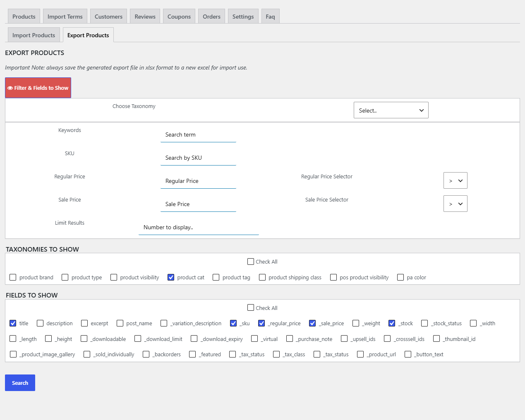Uncheck the title field checkbox
The height and width of the screenshot is (420, 525).
click(13, 323)
